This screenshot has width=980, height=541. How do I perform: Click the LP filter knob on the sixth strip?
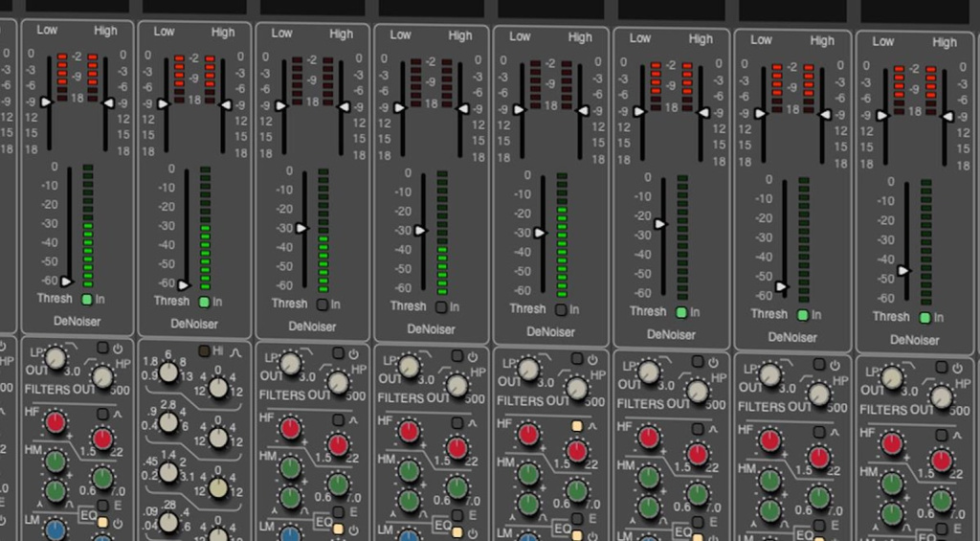pyautogui.click(x=649, y=372)
